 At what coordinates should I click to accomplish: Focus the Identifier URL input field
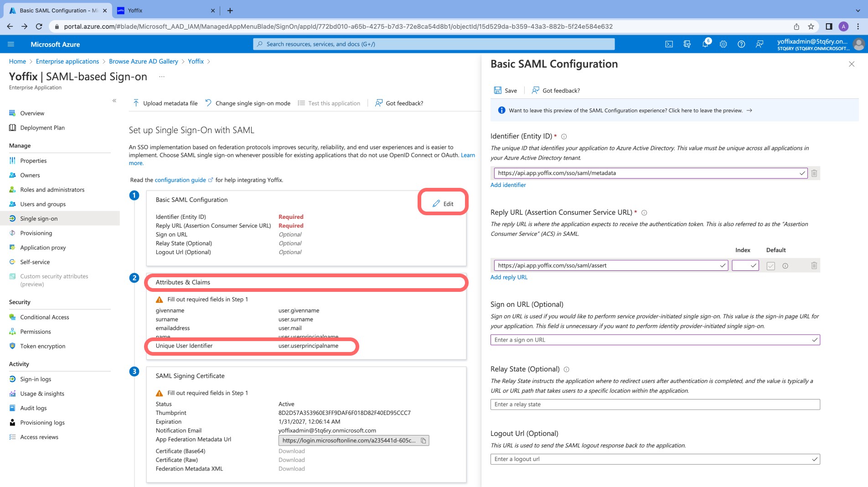[x=651, y=173]
